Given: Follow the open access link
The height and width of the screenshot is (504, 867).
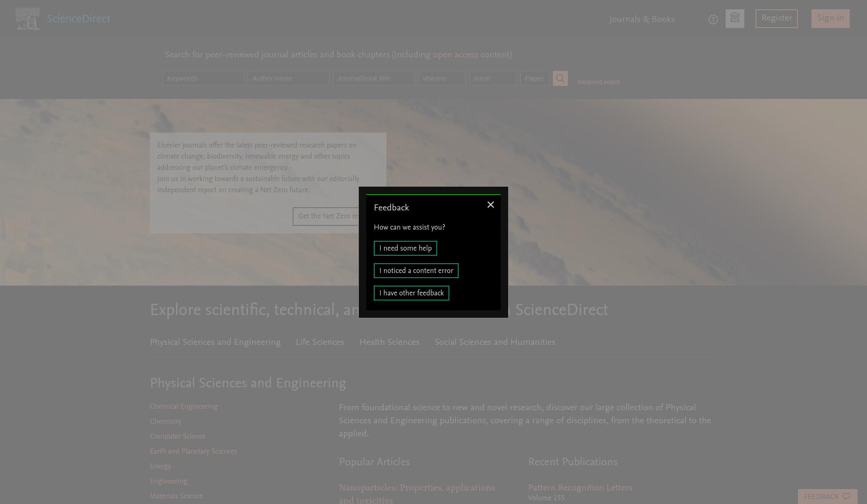Looking at the screenshot, I should pos(455,55).
